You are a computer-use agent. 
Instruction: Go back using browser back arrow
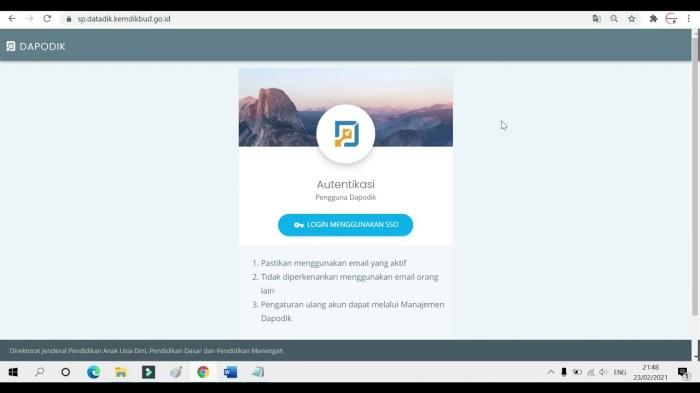[12, 19]
